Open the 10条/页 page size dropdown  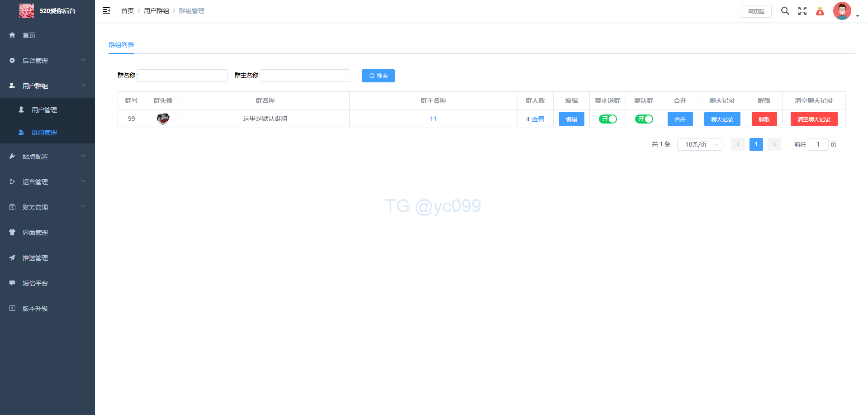[699, 144]
